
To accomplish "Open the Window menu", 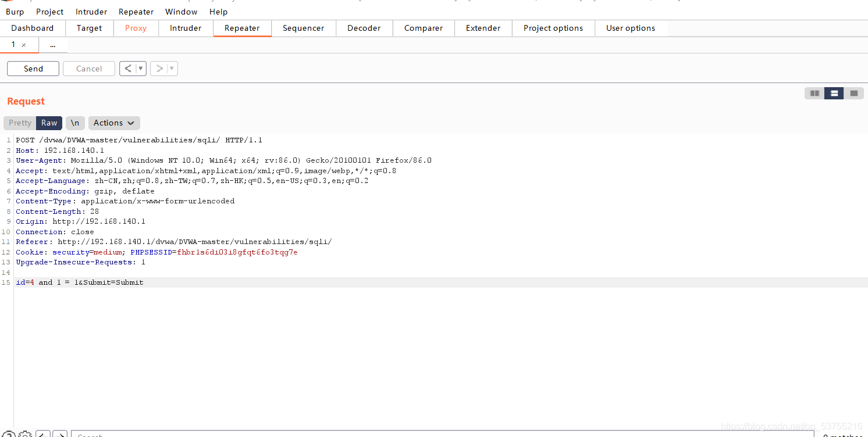I will click(x=181, y=12).
